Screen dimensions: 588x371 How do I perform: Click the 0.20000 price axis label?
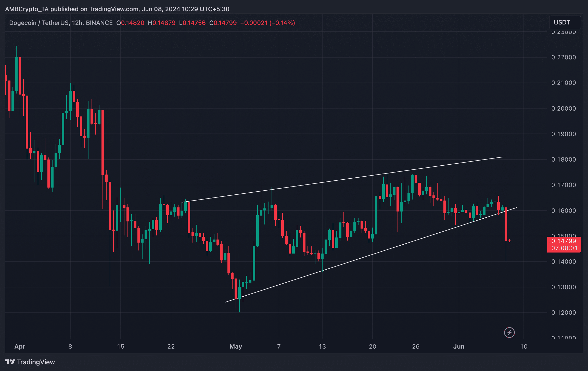[564, 109]
